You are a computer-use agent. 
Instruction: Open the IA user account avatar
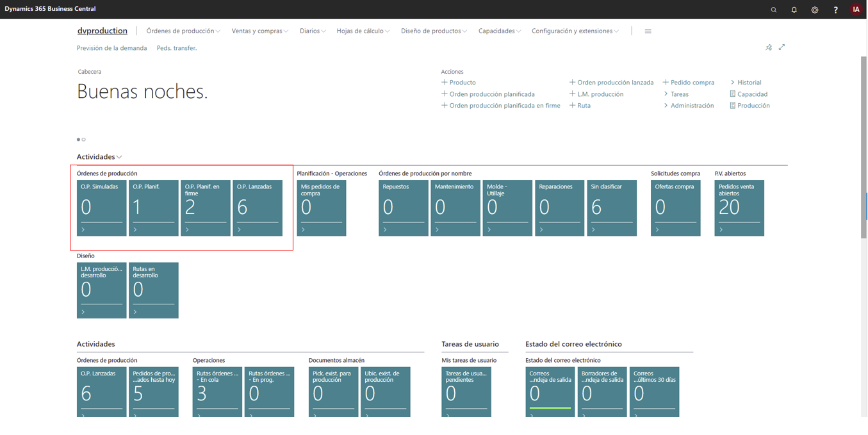(x=856, y=9)
